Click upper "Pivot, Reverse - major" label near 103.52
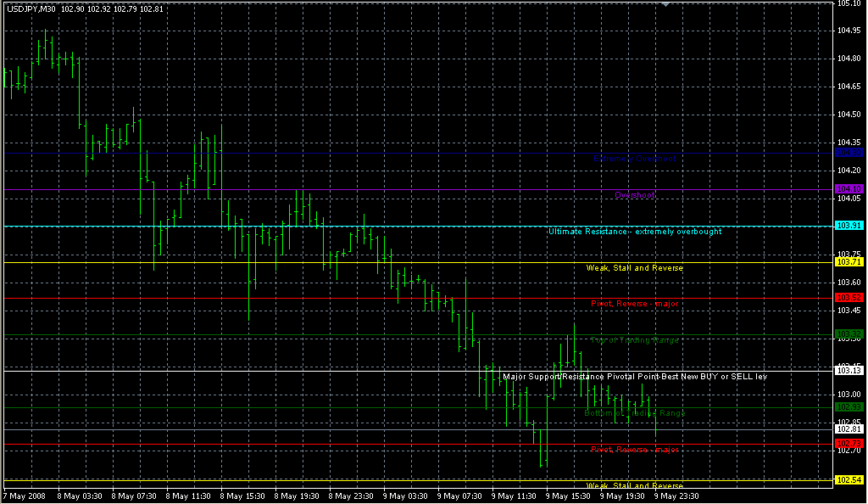868x504 pixels. pos(635,304)
